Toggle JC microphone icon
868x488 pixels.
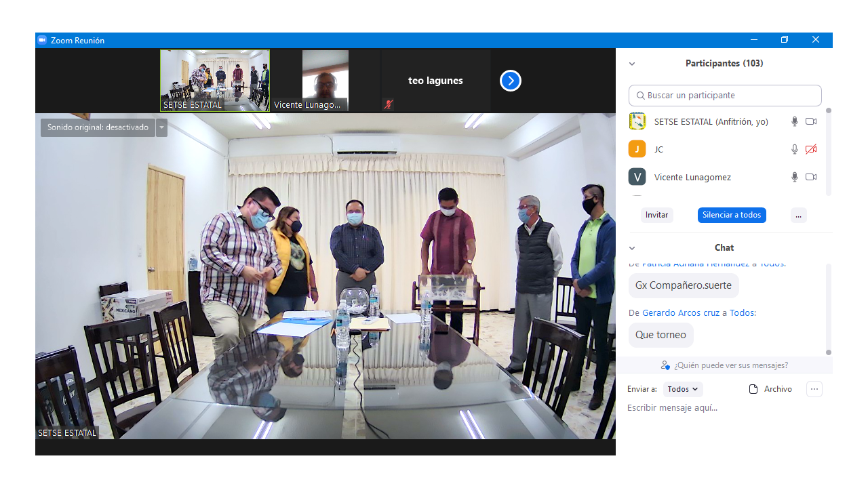795,149
